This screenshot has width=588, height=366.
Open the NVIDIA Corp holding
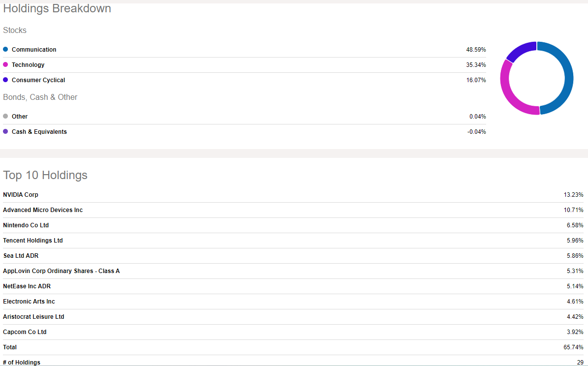coord(21,195)
